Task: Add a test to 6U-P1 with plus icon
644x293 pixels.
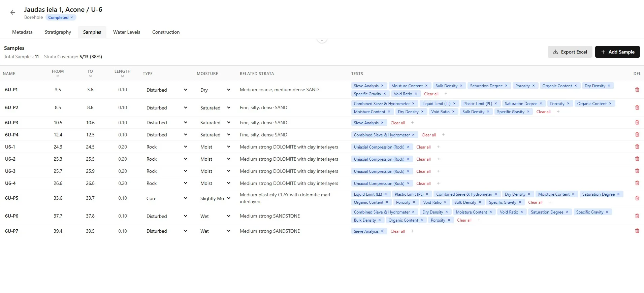Action: pos(446,94)
